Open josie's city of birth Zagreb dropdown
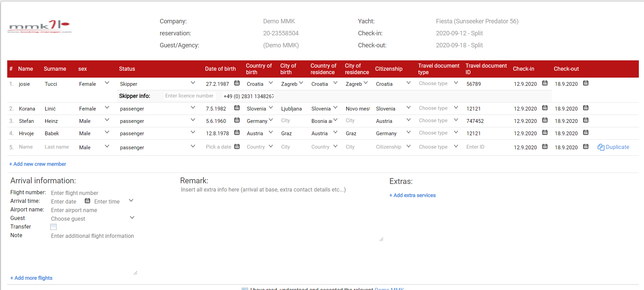 pos(301,83)
